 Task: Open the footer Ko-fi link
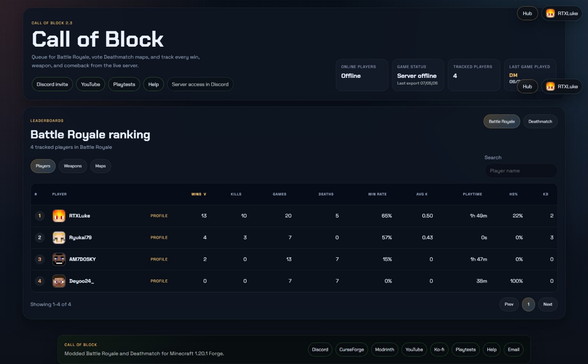[439, 350]
